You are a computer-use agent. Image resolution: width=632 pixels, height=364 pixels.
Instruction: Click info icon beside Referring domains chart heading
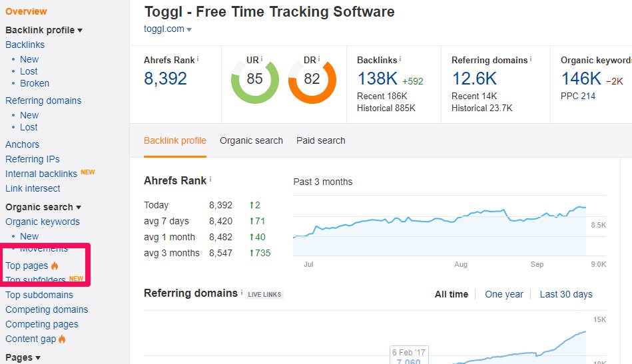[x=242, y=292]
